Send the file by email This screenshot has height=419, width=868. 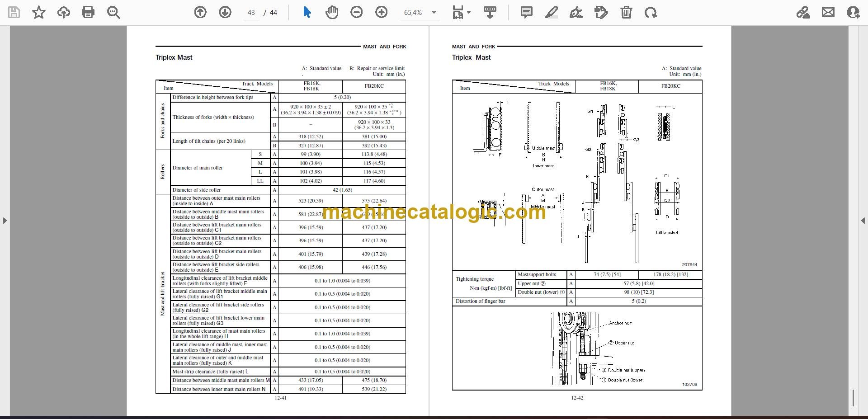[828, 13]
